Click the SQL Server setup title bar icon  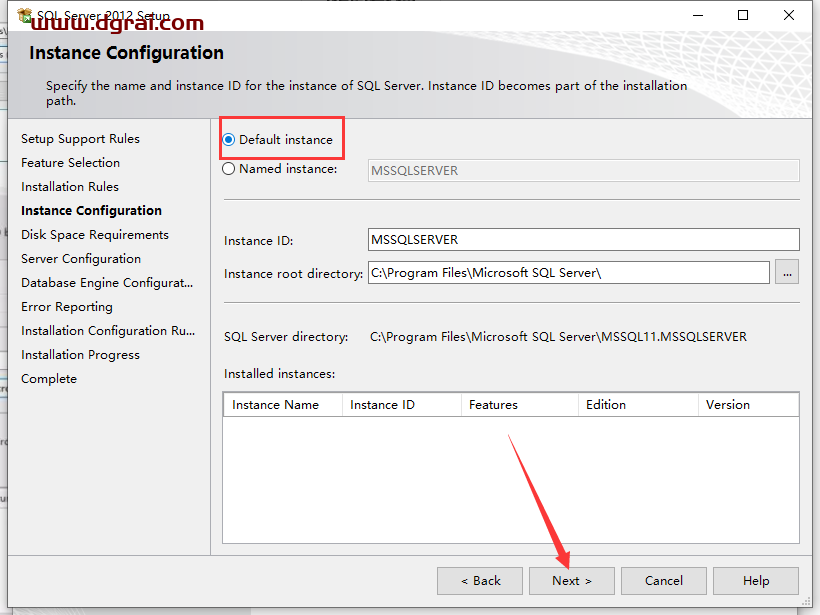point(25,16)
